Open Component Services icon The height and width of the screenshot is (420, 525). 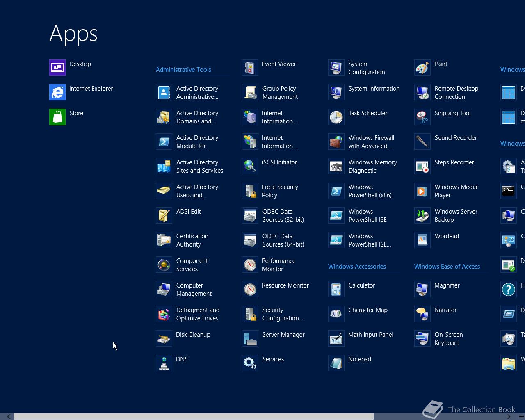point(164,265)
